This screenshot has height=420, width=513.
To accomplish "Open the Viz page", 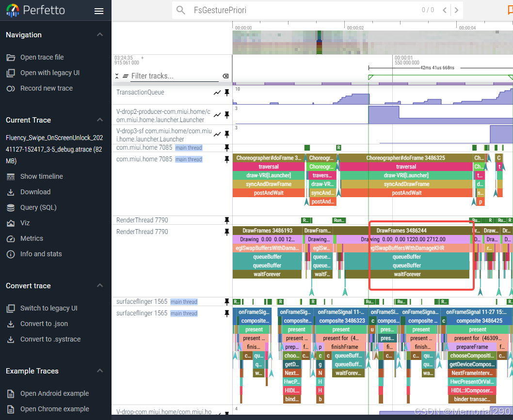I will coord(25,223).
